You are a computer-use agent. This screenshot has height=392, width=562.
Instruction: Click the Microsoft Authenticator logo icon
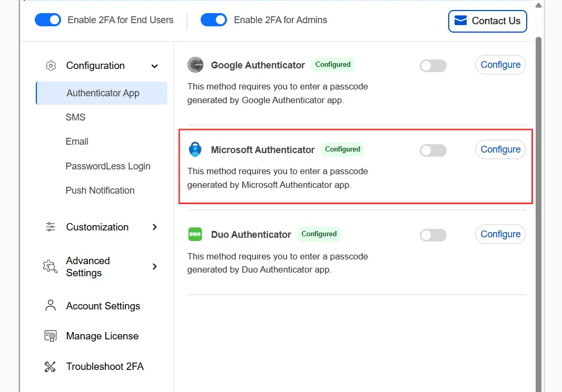[x=195, y=149]
